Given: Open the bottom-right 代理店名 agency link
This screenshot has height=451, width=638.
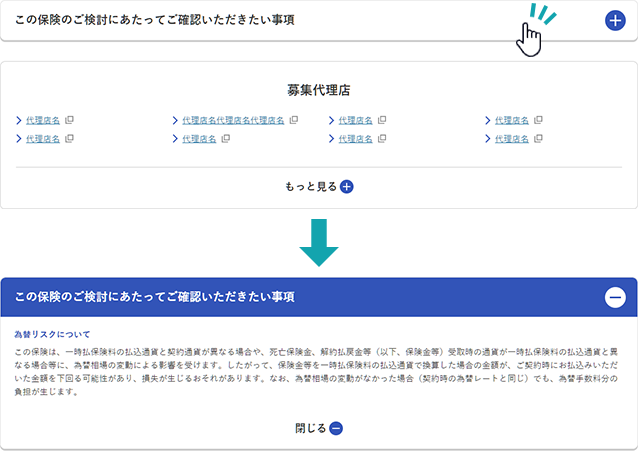Looking at the screenshot, I should [x=511, y=139].
